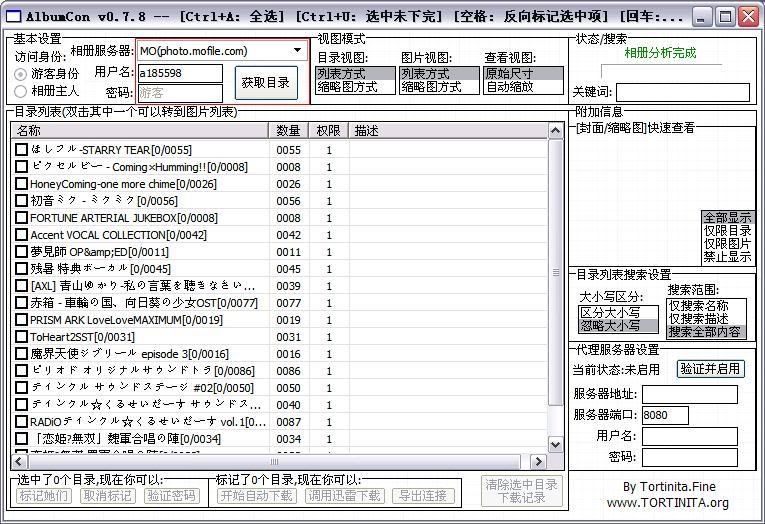Screen dimensions: 765x524
Task: Select 仅限目录 in quick view options
Action: point(727,230)
